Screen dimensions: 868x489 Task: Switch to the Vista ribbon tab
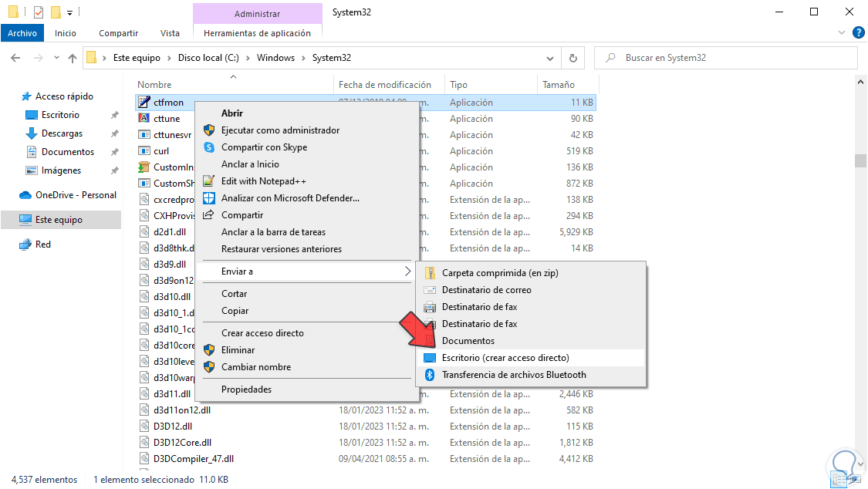(x=170, y=33)
